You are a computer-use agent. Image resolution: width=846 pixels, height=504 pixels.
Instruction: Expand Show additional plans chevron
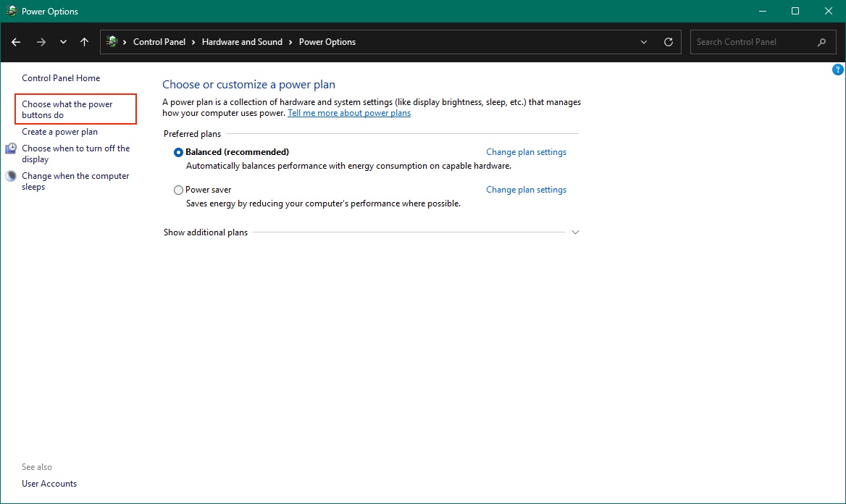[576, 232]
